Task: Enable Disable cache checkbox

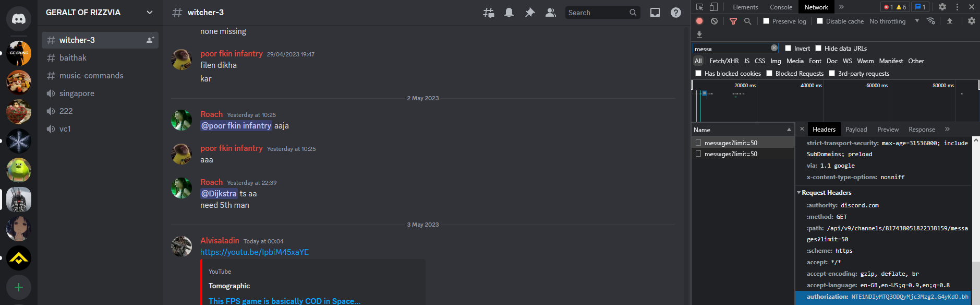Action: tap(820, 21)
